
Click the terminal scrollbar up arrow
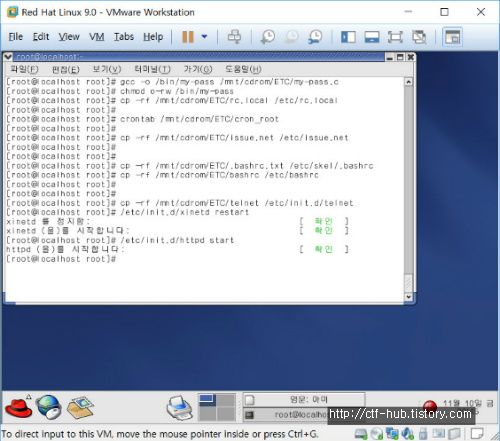coord(409,82)
